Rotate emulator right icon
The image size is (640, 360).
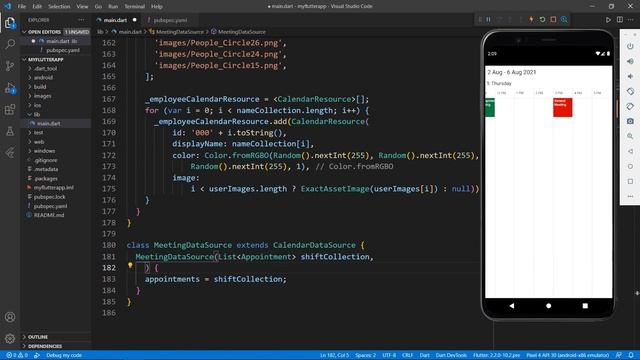630,107
